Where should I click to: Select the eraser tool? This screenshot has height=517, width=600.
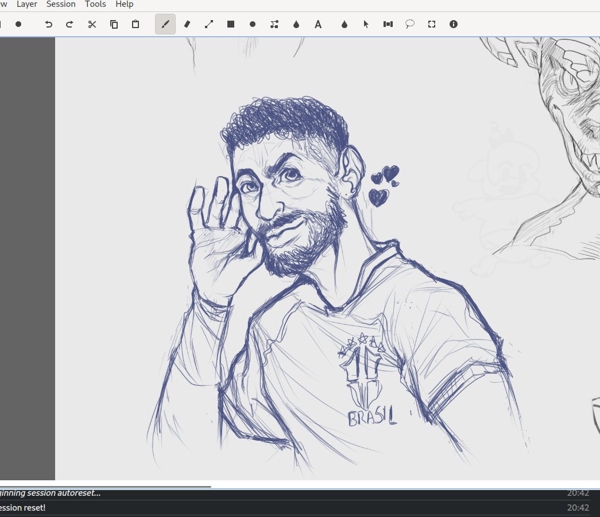pos(187,24)
